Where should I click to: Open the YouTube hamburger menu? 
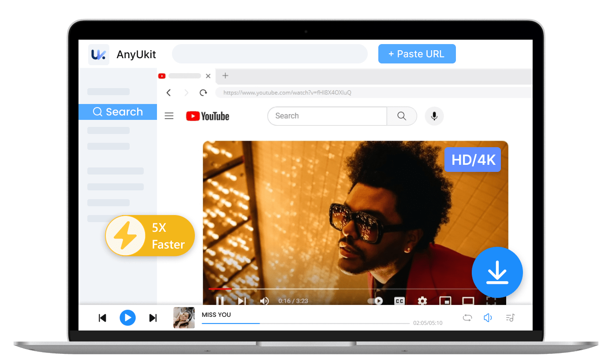click(x=169, y=115)
